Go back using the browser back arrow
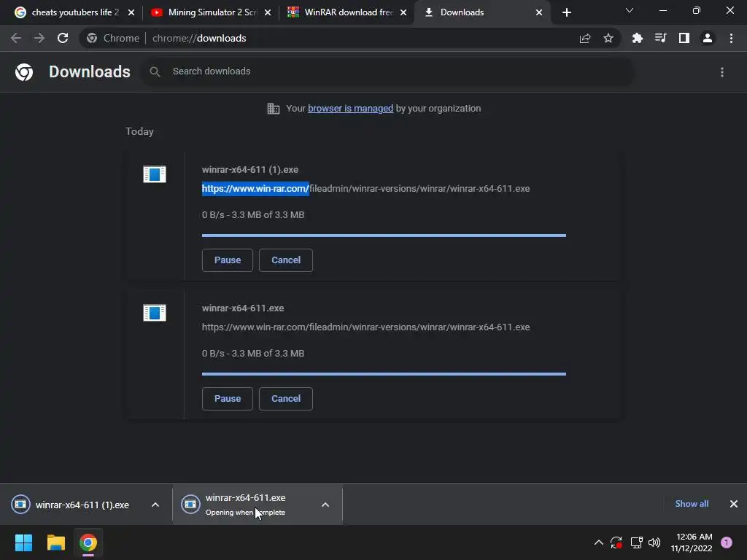Screen dimensions: 747x560 [16, 38]
